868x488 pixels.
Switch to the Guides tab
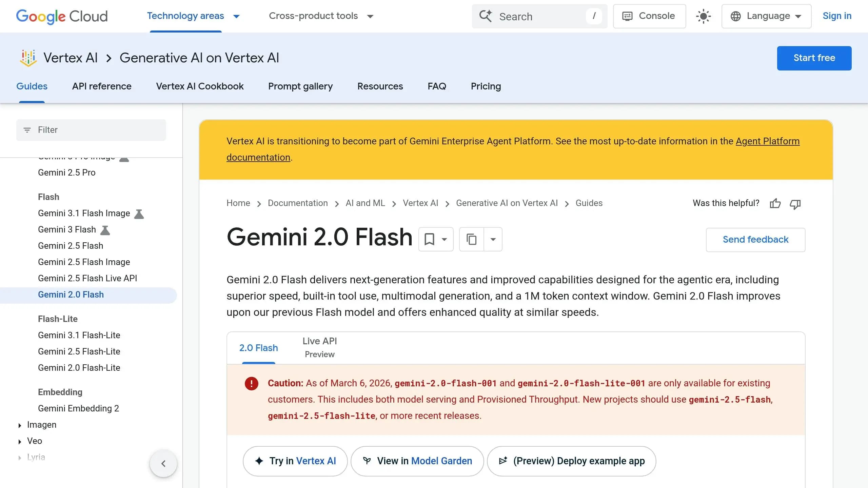pos(32,86)
